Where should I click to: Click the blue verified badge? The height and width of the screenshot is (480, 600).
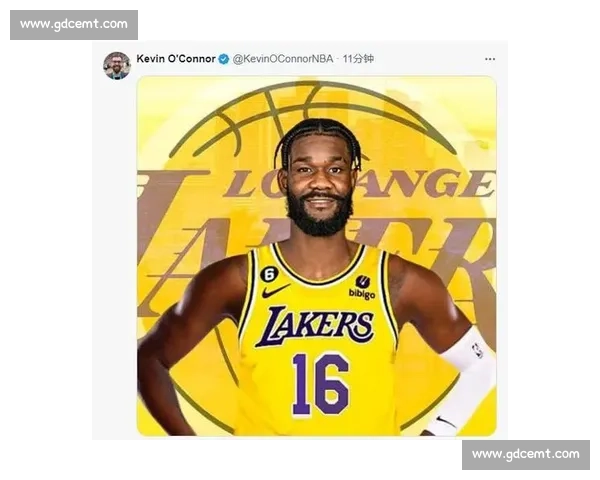224,59
